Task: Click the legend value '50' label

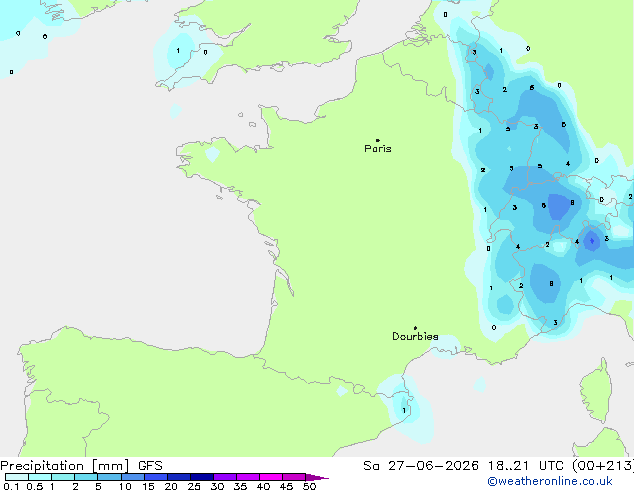Action: (x=309, y=486)
